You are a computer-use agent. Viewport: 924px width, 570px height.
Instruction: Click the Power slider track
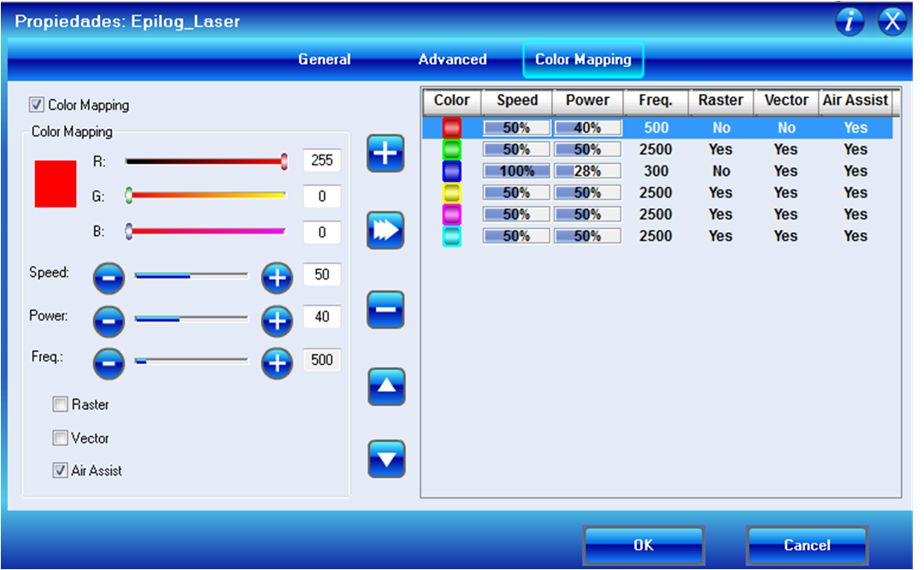(191, 319)
